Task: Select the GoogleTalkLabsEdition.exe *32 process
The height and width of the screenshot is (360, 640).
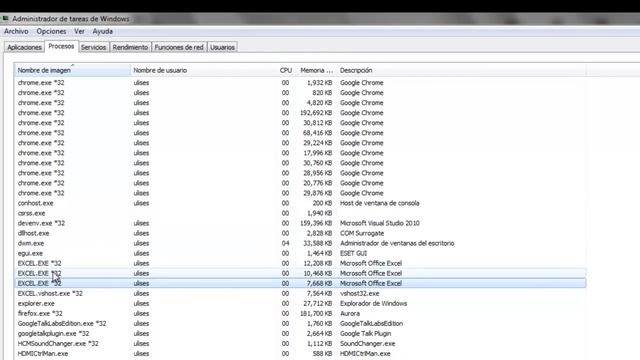Action: point(300,324)
